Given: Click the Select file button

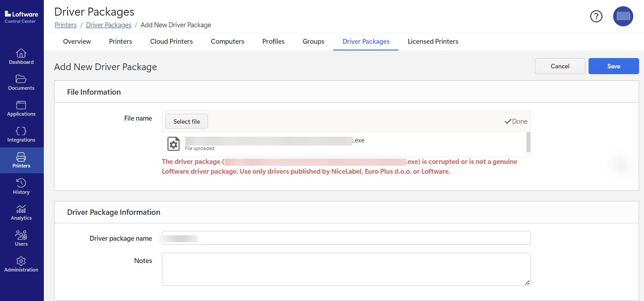Looking at the screenshot, I should (186, 121).
